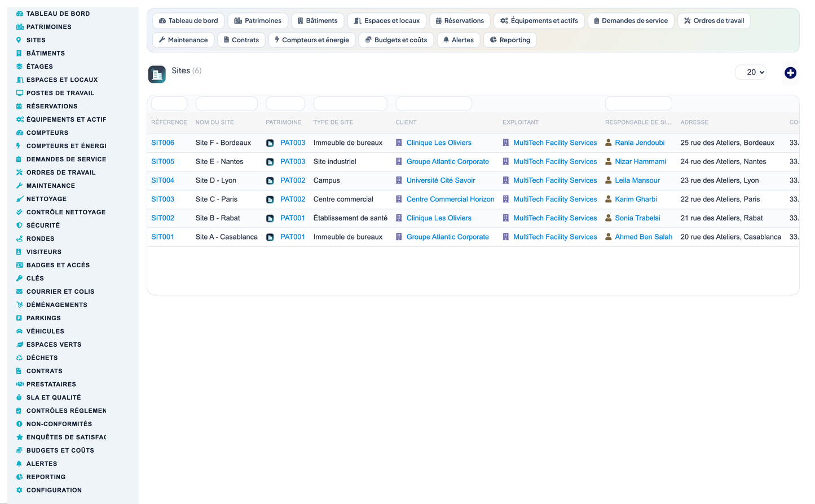Switch to the Équipements et actifs tab
This screenshot has height=504, width=815.
[x=539, y=21]
